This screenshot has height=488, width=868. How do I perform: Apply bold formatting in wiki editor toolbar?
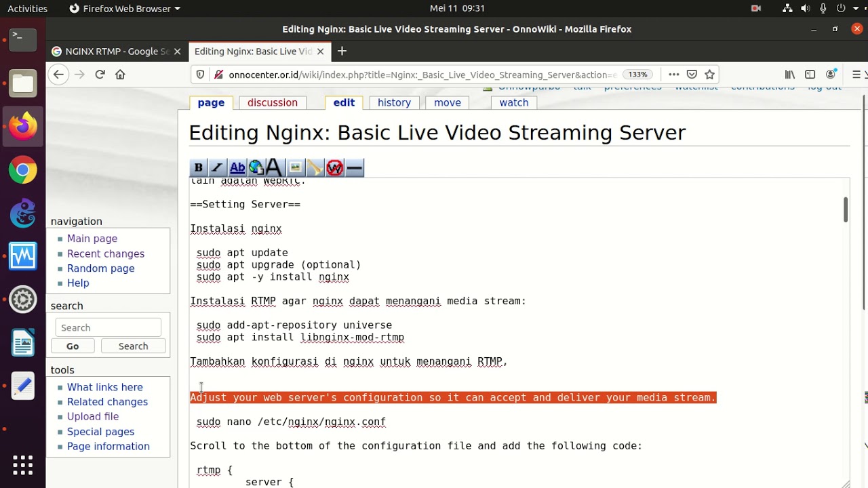[x=198, y=168]
